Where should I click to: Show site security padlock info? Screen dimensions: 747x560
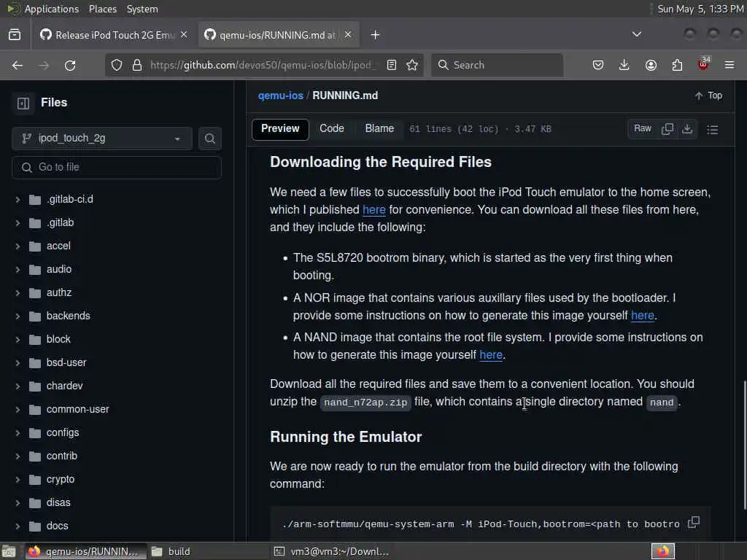(x=137, y=65)
